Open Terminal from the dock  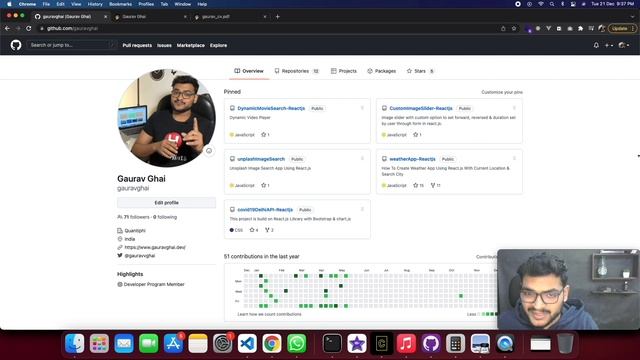pos(332,343)
